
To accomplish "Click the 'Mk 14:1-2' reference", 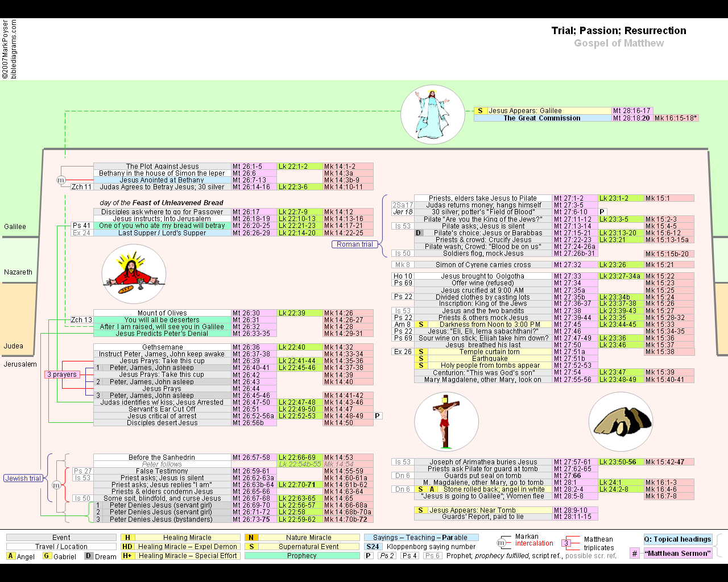I will 348,166.
